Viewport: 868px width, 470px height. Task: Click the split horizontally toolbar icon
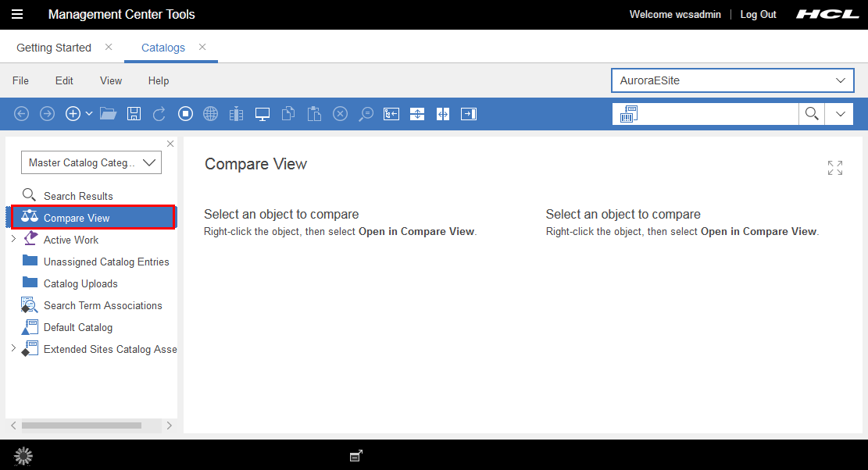[417, 114]
